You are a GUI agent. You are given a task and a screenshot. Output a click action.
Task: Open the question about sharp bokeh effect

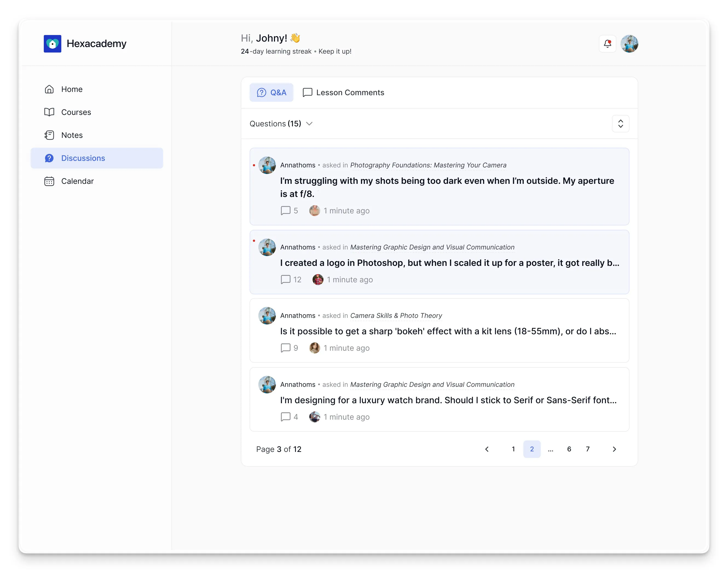point(448,332)
